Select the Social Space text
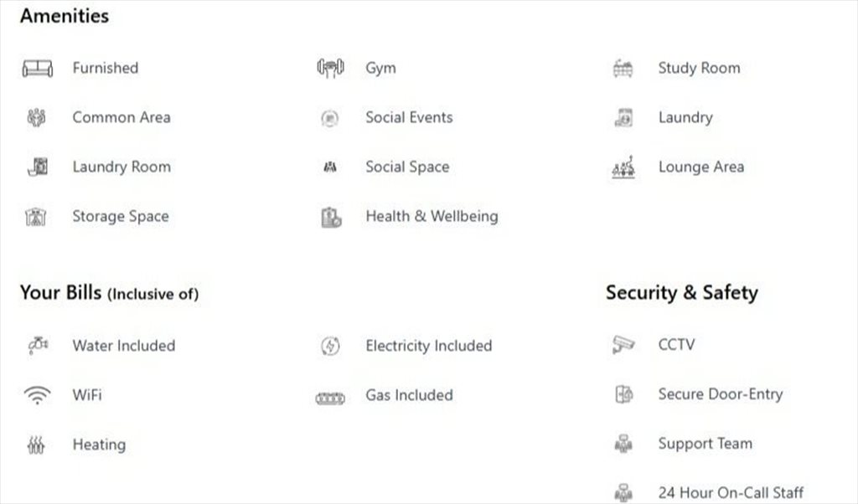This screenshot has width=858, height=504. pos(408,167)
